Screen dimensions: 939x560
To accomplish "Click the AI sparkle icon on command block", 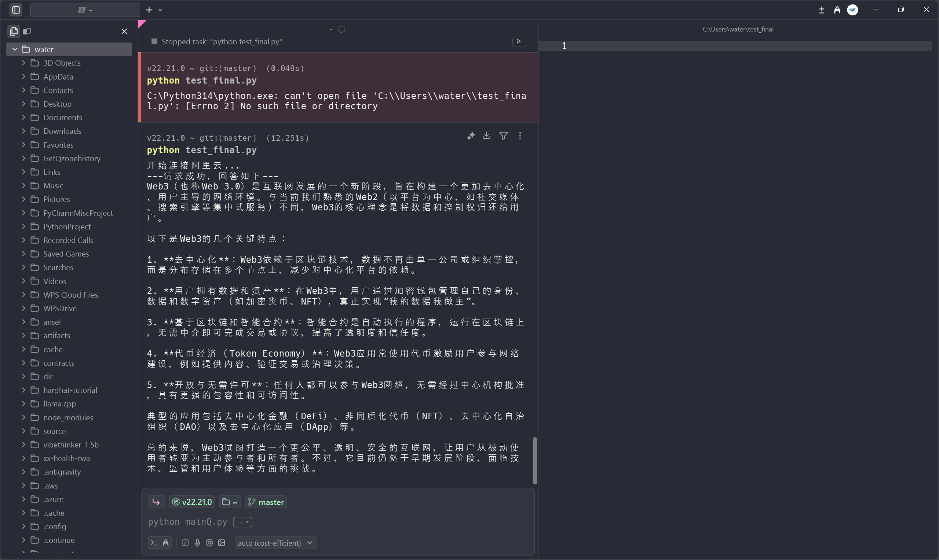I will [x=471, y=136].
